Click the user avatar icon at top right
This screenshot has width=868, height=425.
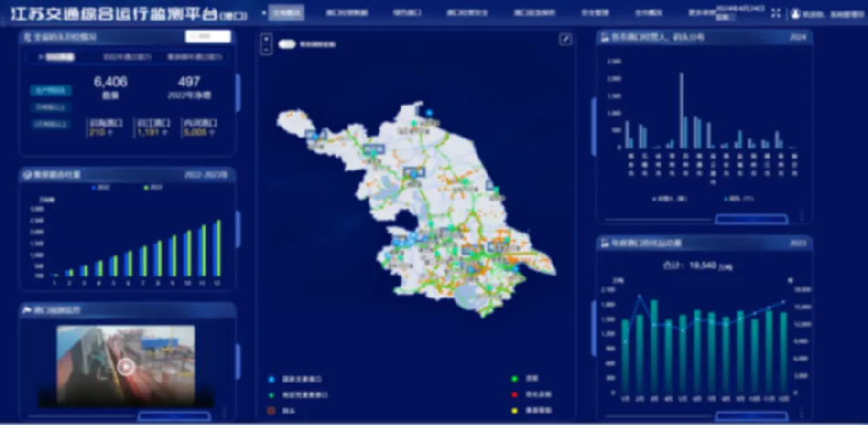(x=794, y=14)
